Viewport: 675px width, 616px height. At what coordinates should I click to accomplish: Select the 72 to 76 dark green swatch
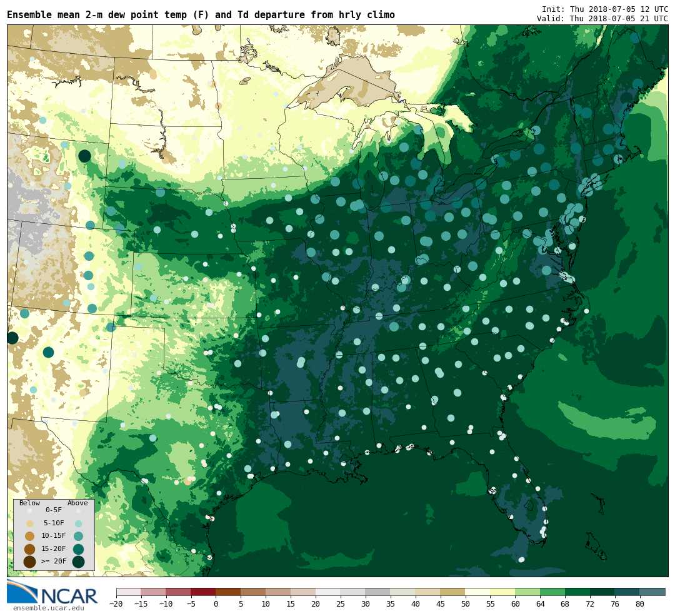point(603,592)
